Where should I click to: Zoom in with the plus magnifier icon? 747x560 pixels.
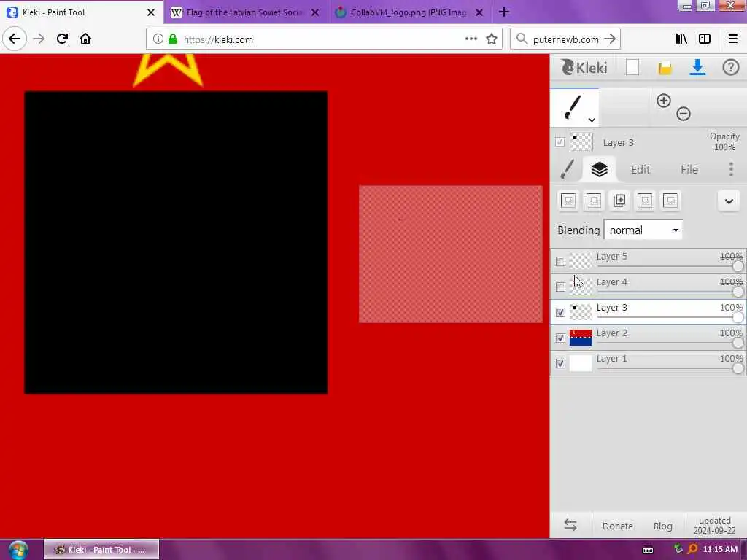tap(663, 101)
